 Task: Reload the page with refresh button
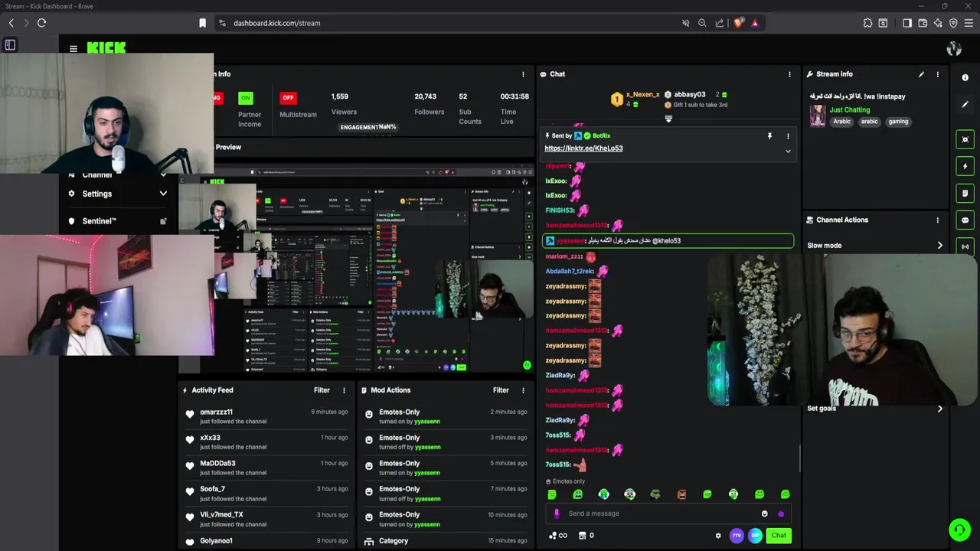41,23
